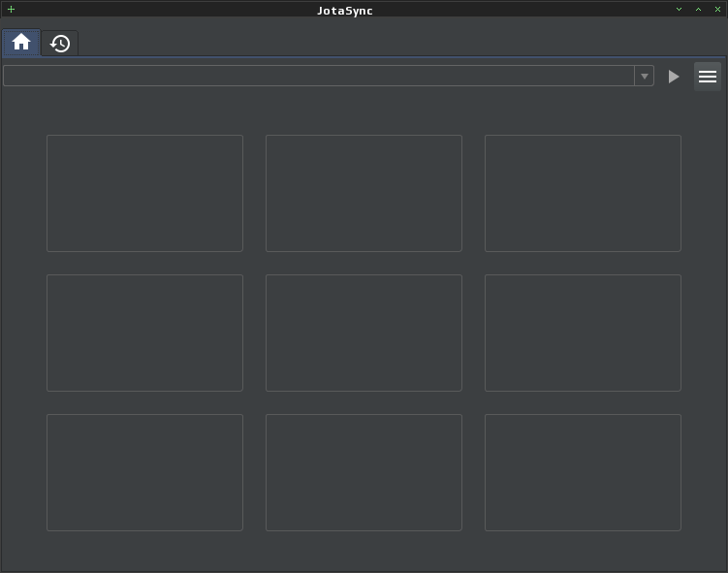Maximize the JotaSync window

(x=698, y=10)
